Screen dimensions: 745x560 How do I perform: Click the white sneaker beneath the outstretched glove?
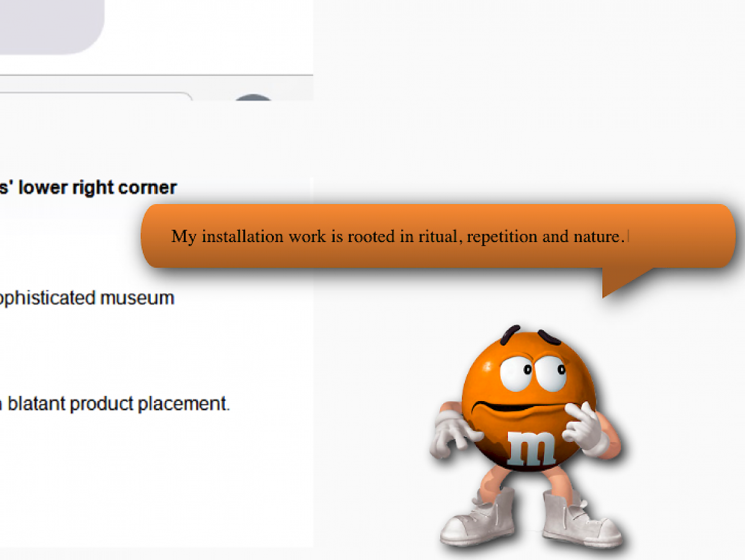(478, 521)
